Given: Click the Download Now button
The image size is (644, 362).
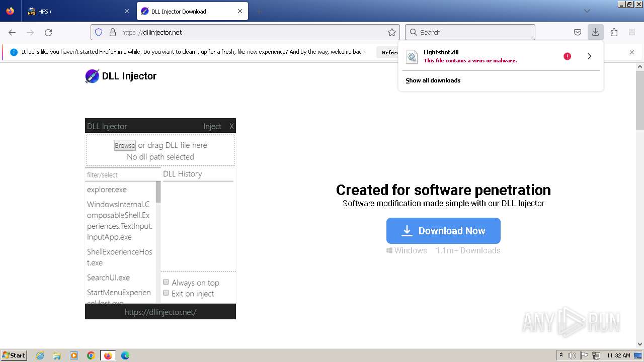Looking at the screenshot, I should click(x=443, y=231).
